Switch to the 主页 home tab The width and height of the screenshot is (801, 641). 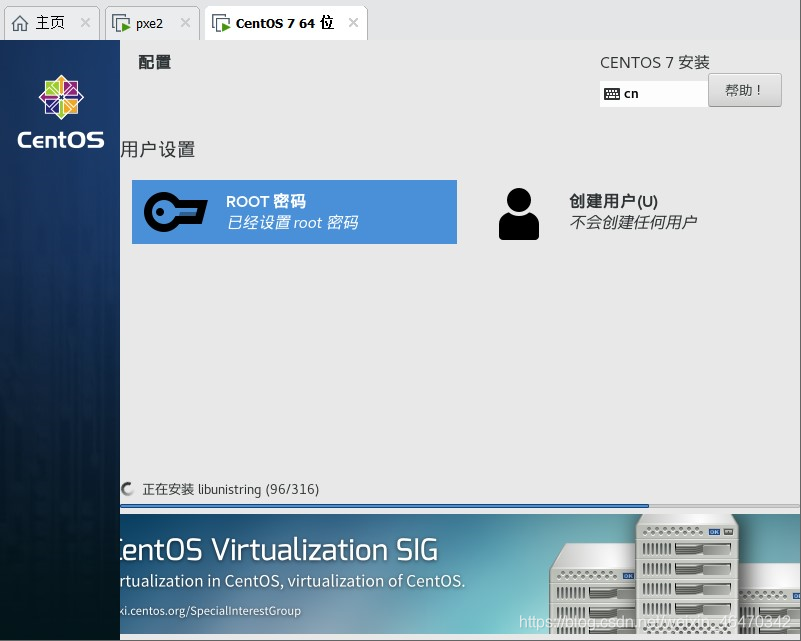(51, 23)
